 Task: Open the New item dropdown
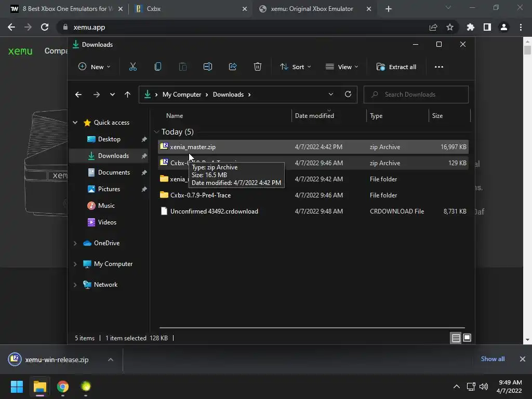click(x=95, y=67)
